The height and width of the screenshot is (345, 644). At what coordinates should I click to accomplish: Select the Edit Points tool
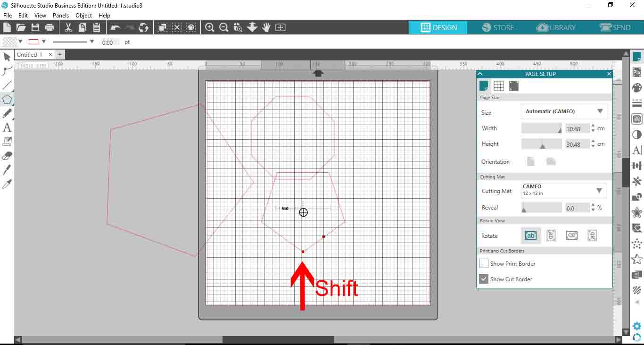coord(7,71)
